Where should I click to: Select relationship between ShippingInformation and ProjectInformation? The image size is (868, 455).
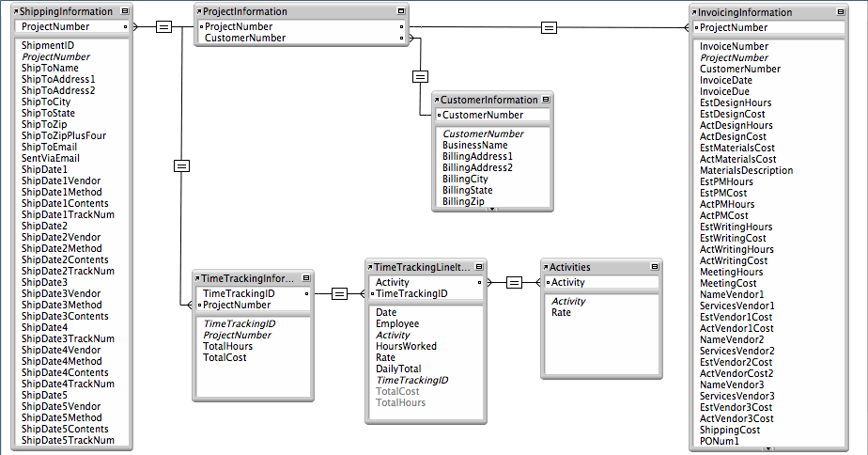164,27
